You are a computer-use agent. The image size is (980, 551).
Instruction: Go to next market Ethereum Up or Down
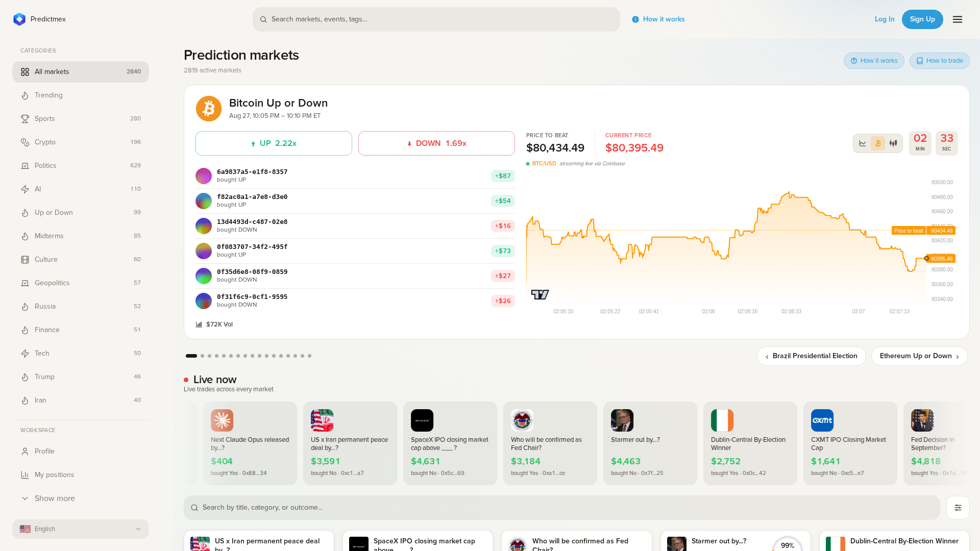(919, 356)
